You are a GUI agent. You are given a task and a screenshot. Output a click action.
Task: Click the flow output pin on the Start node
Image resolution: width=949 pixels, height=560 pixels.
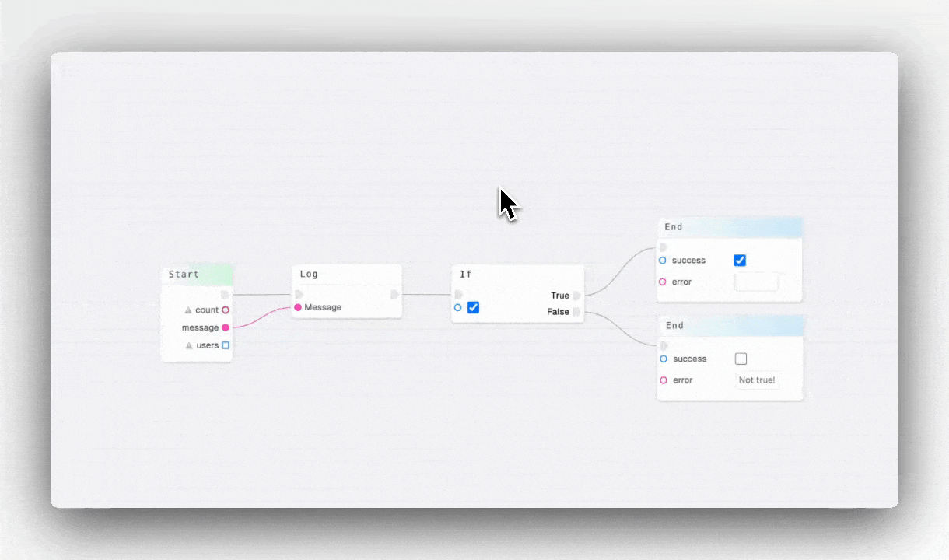(225, 294)
